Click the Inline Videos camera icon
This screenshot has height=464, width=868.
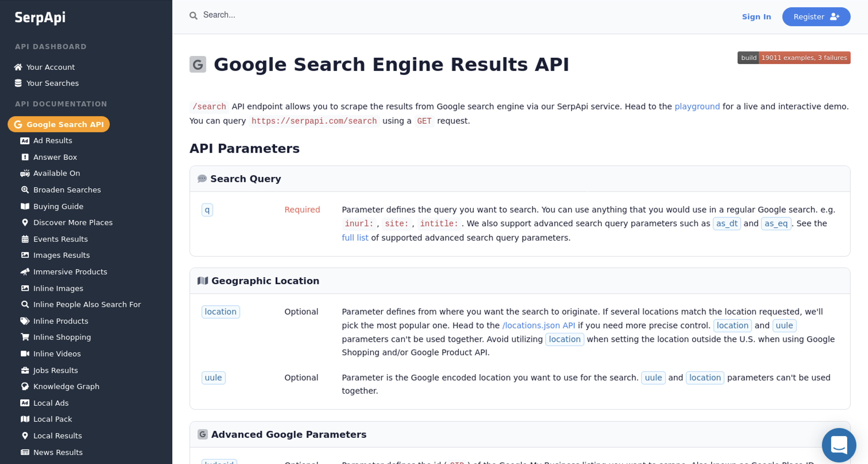[25, 354]
